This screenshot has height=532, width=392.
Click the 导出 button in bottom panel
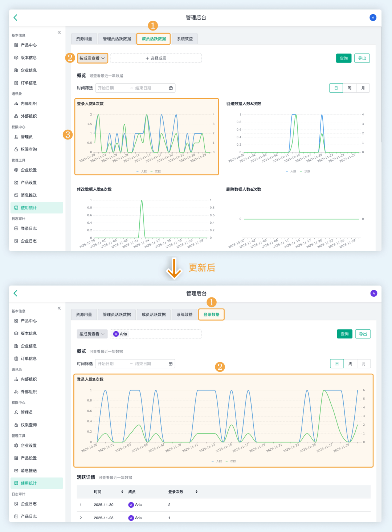tap(363, 334)
